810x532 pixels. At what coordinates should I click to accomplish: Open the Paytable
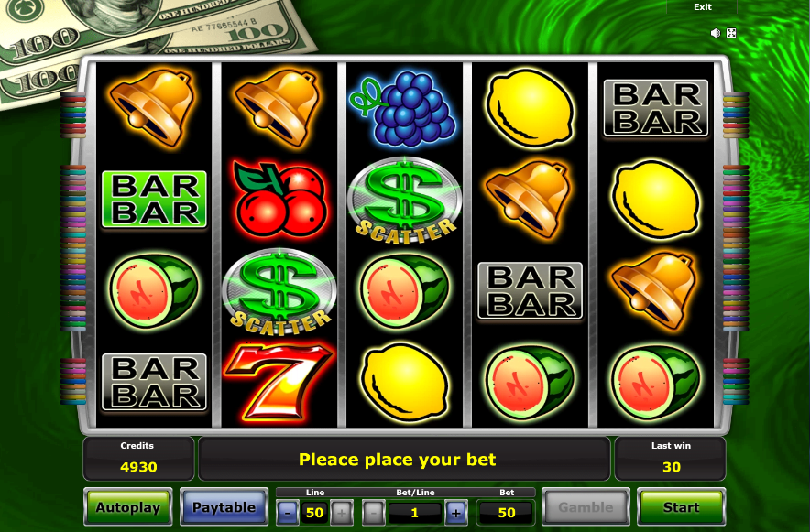[224, 507]
